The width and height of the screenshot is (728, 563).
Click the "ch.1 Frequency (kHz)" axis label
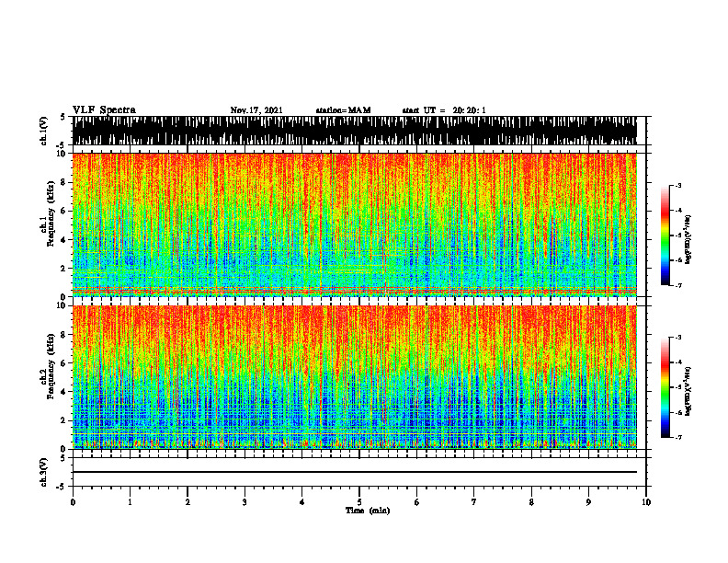[50, 214]
